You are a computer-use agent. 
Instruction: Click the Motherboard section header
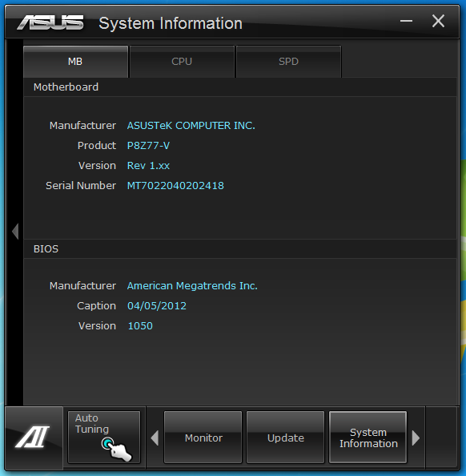[240, 87]
